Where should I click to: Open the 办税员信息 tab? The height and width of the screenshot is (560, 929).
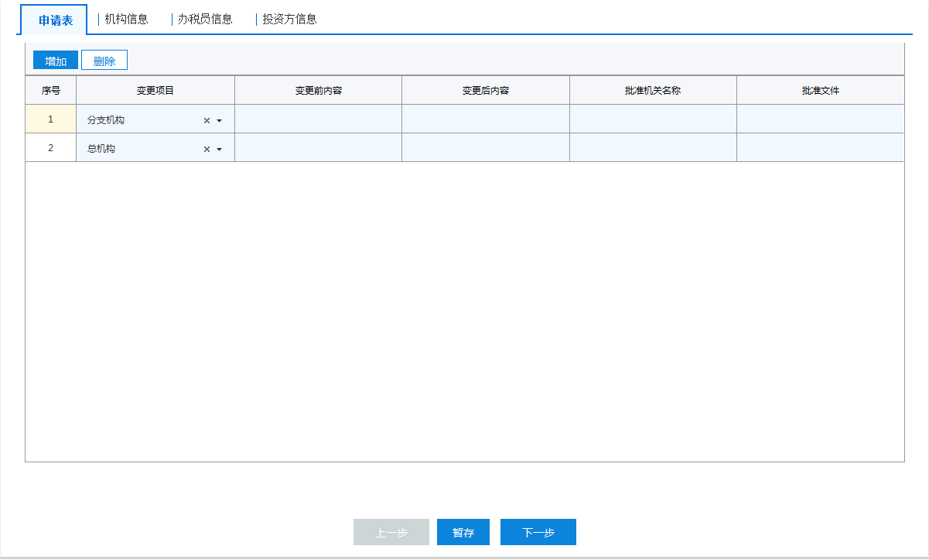(205, 19)
